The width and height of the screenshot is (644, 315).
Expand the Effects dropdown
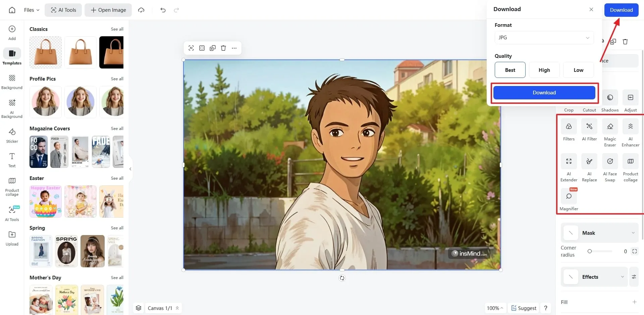[x=622, y=277]
